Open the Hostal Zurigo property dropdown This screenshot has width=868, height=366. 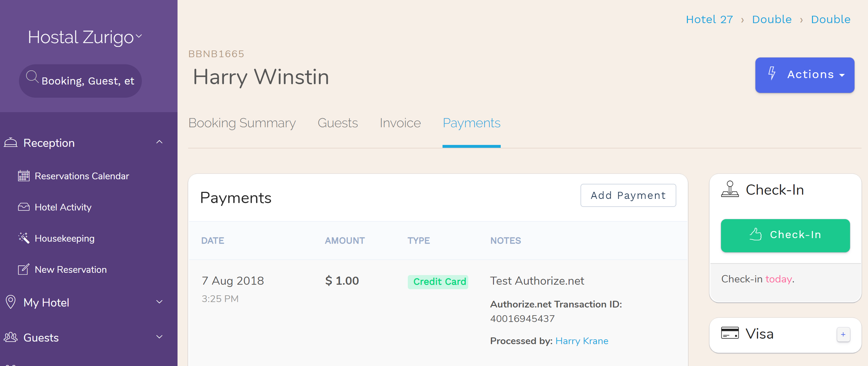tap(85, 37)
